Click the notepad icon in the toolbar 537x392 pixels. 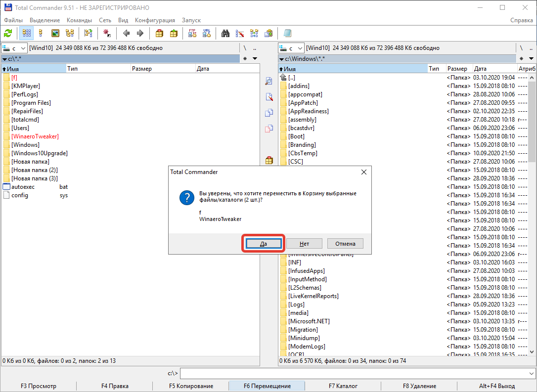287,33
